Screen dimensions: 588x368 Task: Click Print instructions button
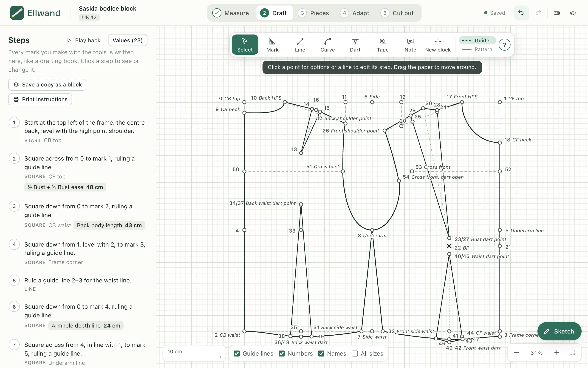coord(40,99)
